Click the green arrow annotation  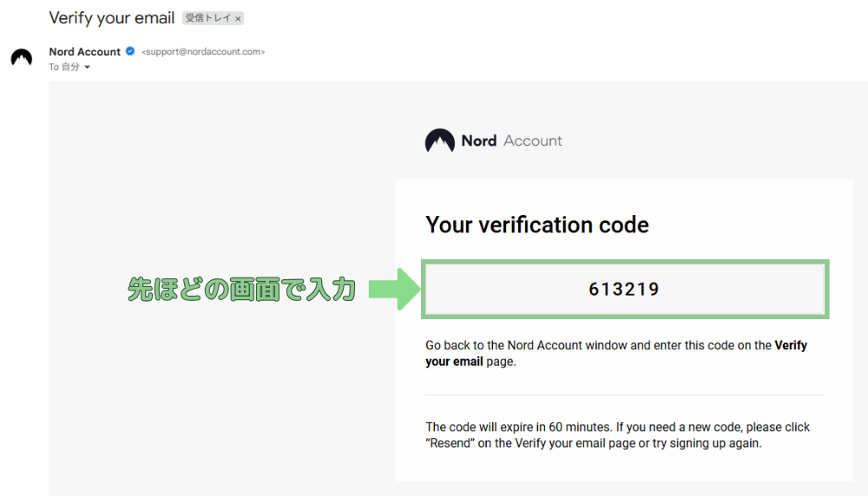click(395, 290)
